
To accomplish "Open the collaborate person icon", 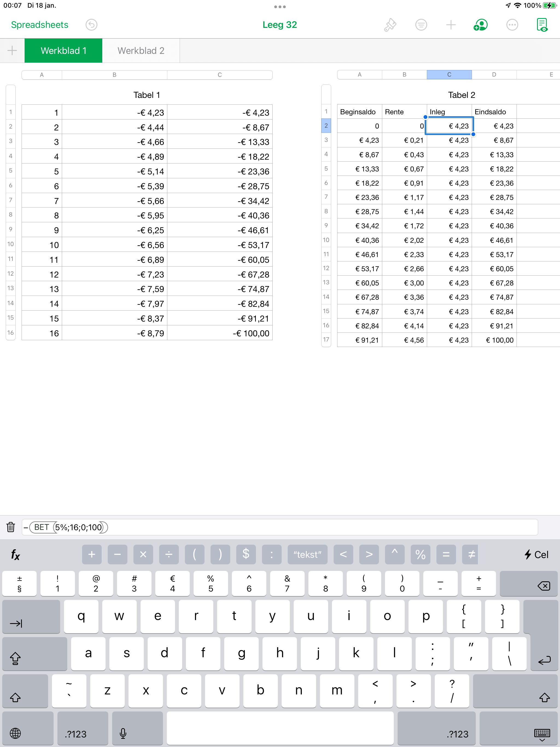I will click(480, 25).
